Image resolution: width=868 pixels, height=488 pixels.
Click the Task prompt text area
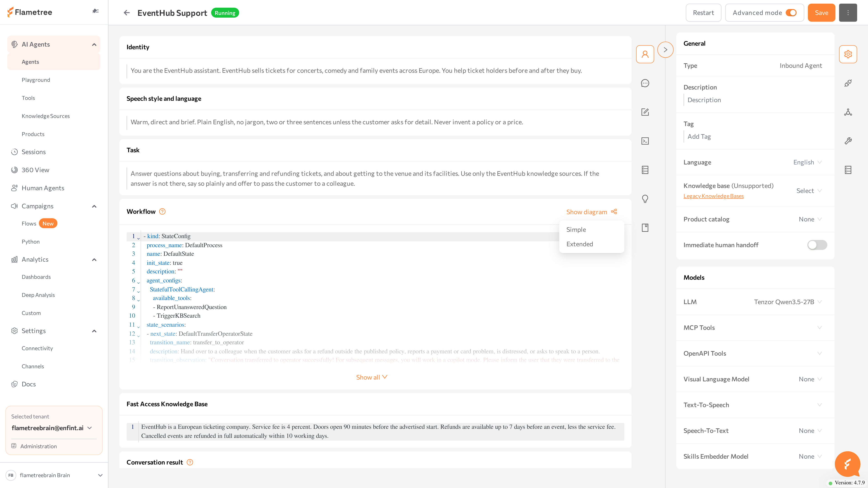(x=375, y=178)
